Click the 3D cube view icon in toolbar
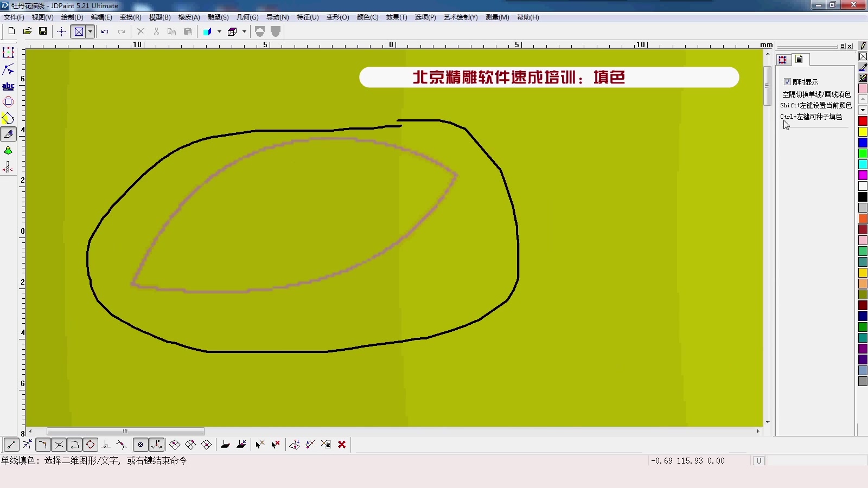This screenshot has height=488, width=868. (233, 31)
